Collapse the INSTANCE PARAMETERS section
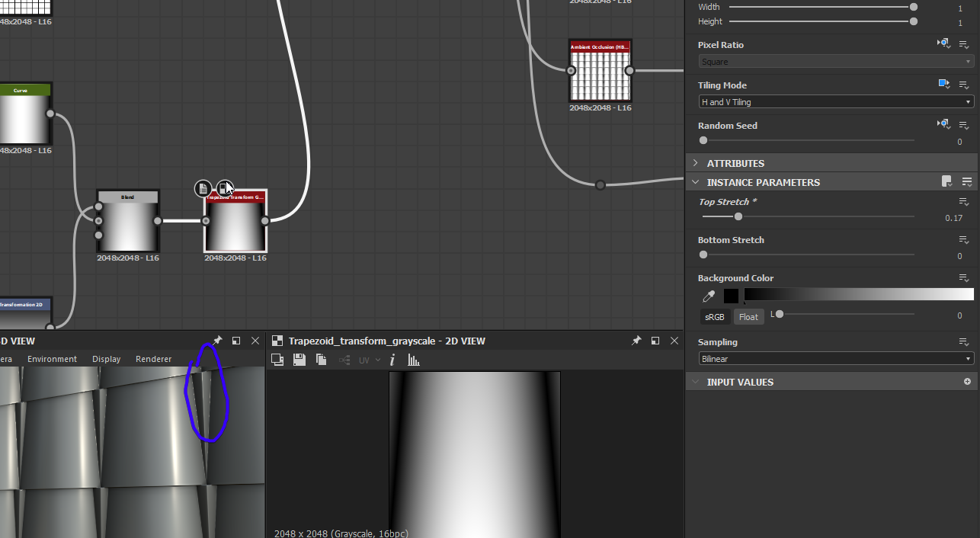Viewport: 980px width, 538px height. (696, 182)
